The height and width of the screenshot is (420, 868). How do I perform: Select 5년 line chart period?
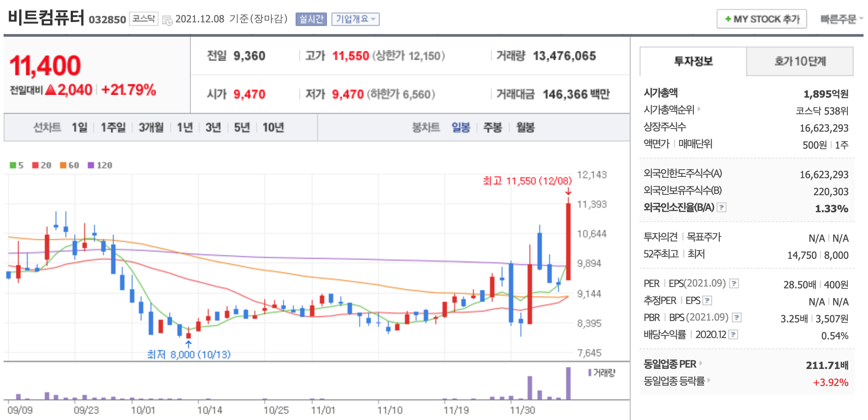point(242,128)
